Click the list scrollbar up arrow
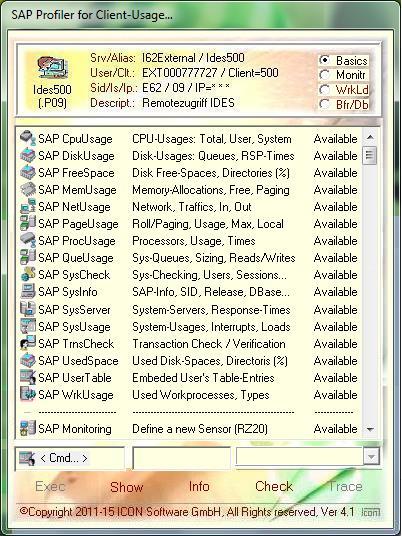Viewport: 402px width, 536px height. [370, 137]
